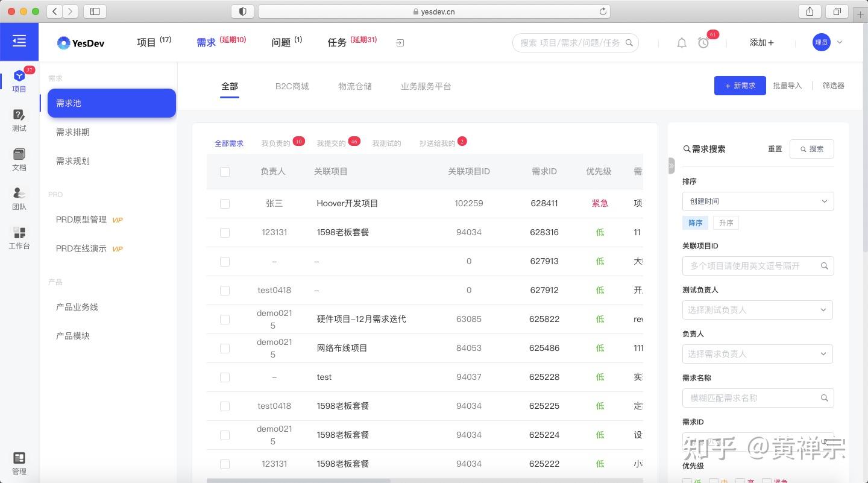Click the magnifier in 需求名称 field
868x483 pixels.
[825, 398]
